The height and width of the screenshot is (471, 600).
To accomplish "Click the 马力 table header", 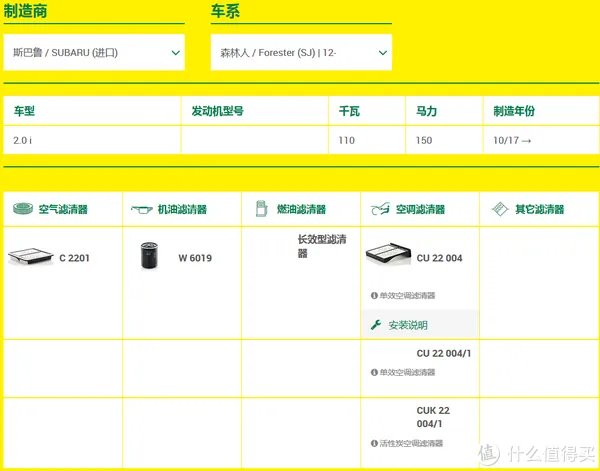I will point(444,111).
